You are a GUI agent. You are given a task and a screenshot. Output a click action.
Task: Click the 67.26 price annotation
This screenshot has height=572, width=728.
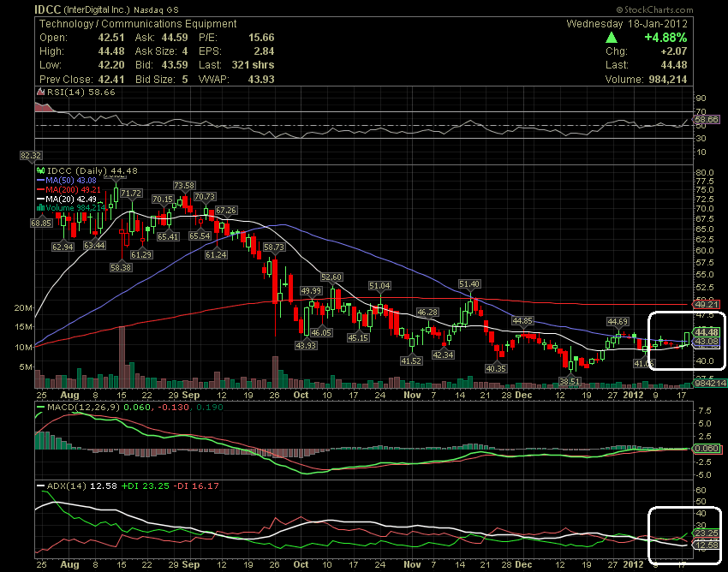coord(226,211)
